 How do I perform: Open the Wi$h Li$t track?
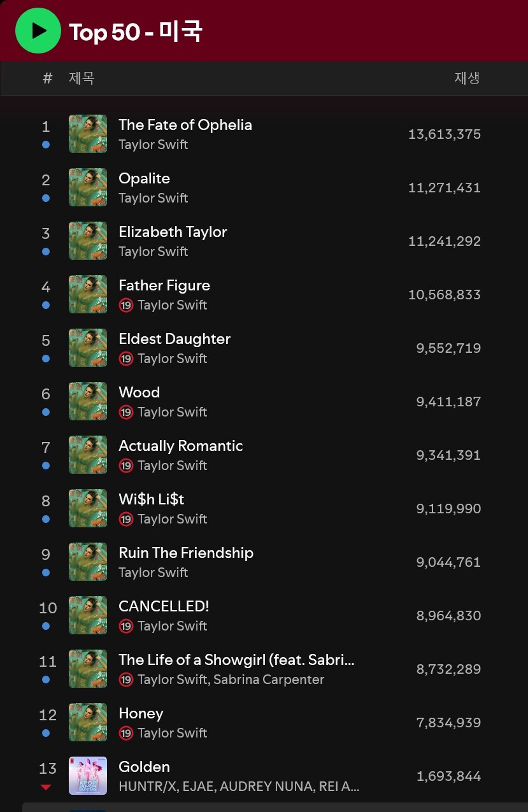(152, 499)
